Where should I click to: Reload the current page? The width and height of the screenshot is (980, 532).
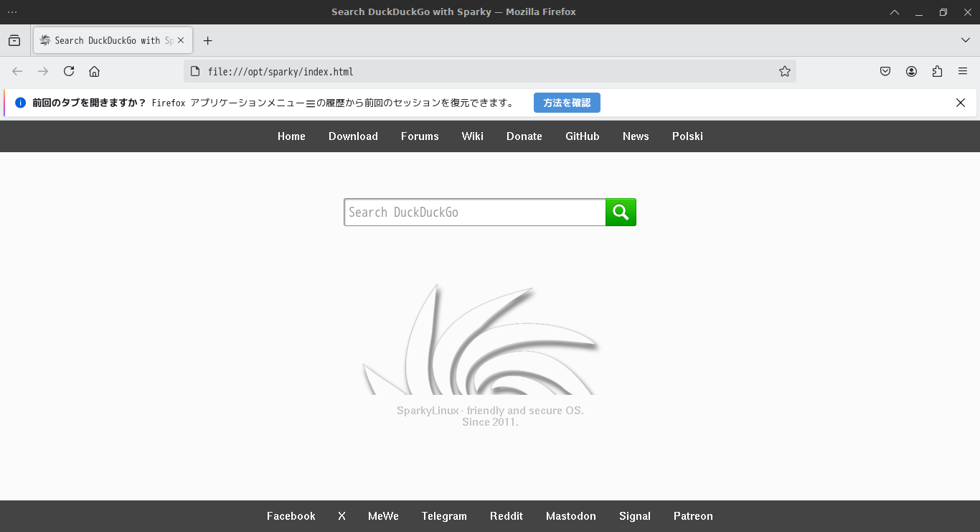point(69,71)
